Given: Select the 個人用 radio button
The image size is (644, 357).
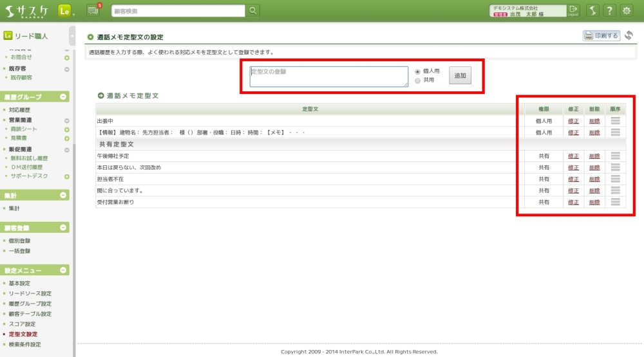Looking at the screenshot, I should [418, 71].
